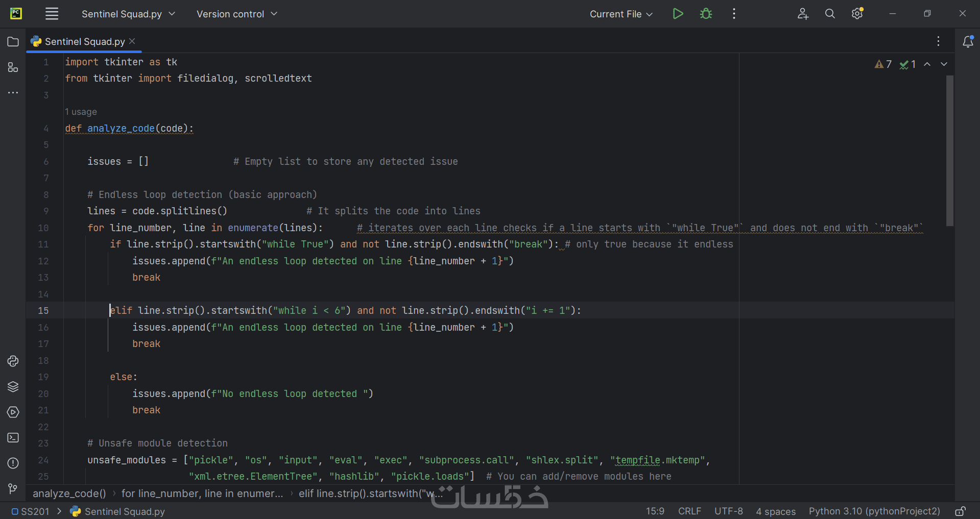980x519 pixels.
Task: Open the main hamburger menu
Action: [x=52, y=14]
